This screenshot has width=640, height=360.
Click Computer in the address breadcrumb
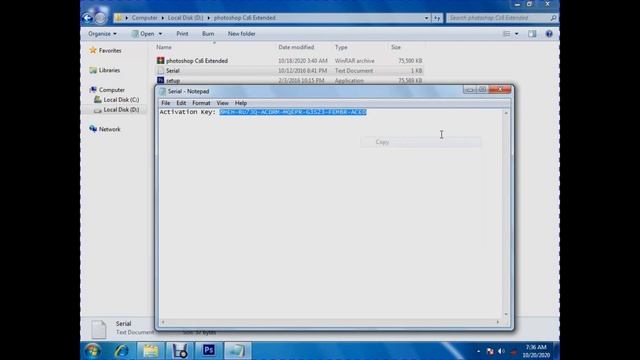pyautogui.click(x=144, y=18)
